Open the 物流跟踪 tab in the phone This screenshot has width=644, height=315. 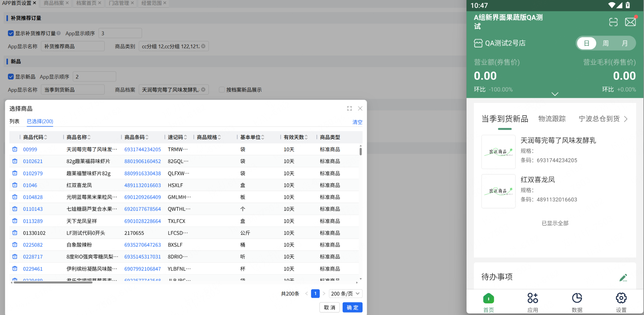(552, 119)
